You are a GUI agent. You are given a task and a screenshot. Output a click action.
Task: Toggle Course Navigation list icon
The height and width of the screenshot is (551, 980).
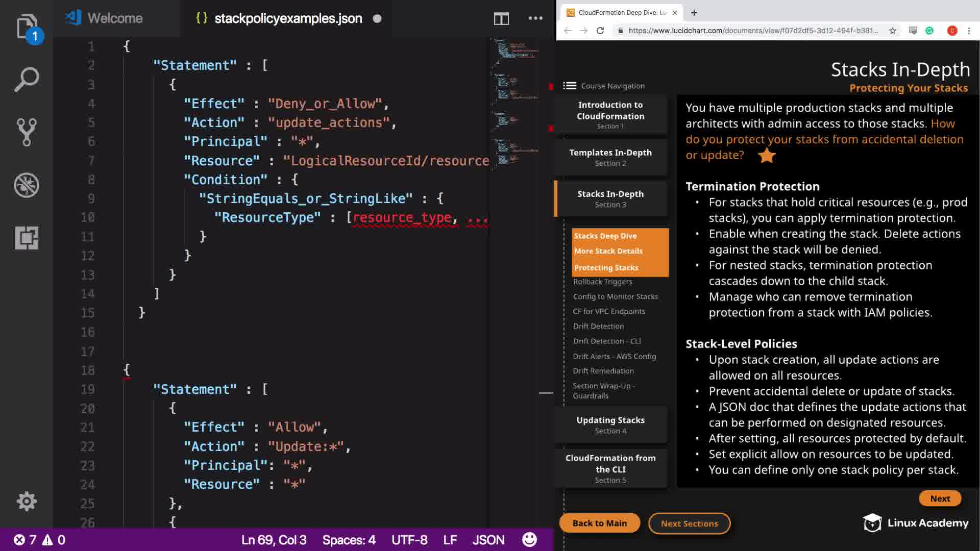coord(570,86)
